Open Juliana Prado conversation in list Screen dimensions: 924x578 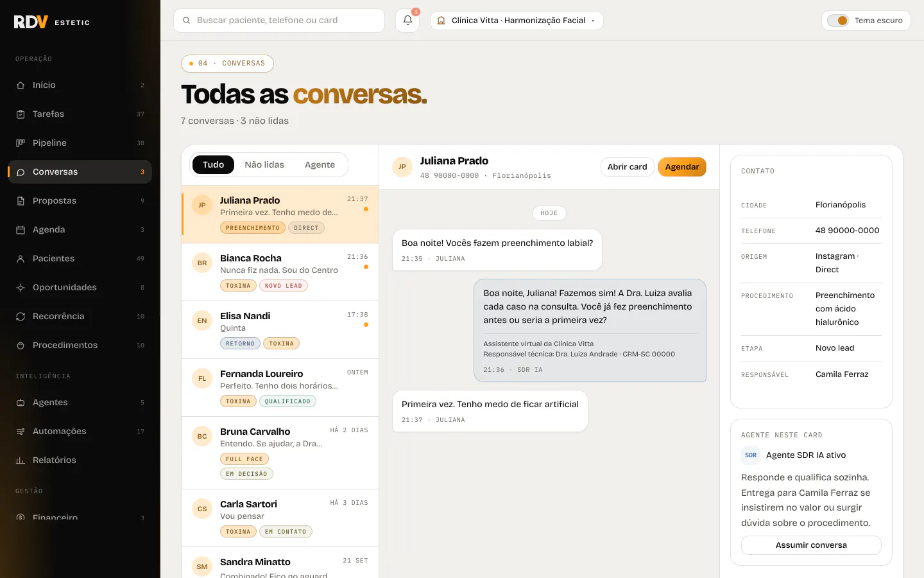pyautogui.click(x=280, y=215)
